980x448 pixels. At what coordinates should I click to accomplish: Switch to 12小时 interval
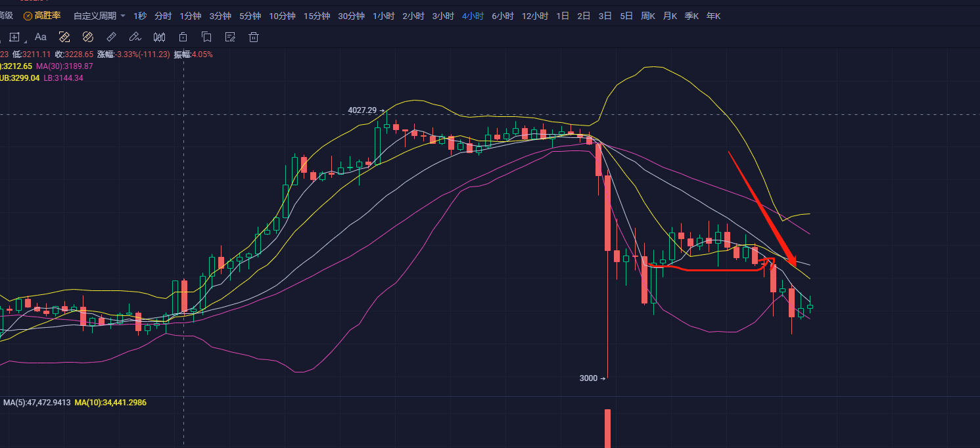click(535, 16)
